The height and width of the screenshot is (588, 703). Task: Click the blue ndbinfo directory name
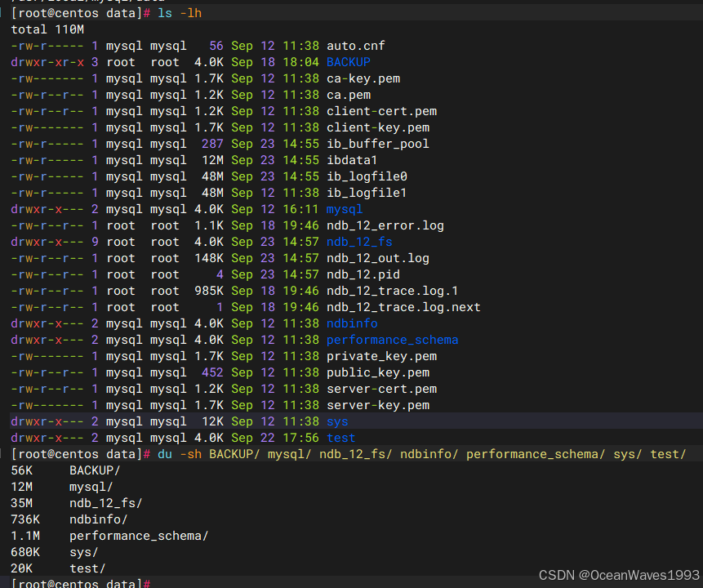coord(352,323)
